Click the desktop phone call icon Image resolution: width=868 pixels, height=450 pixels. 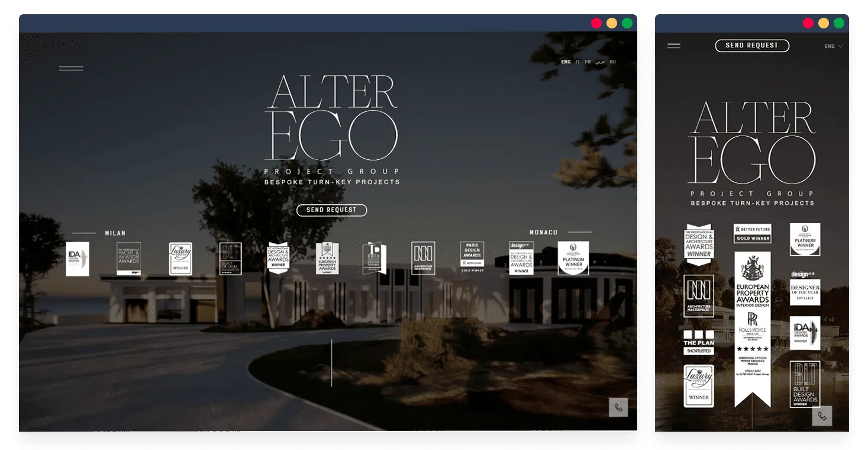pos(618,407)
